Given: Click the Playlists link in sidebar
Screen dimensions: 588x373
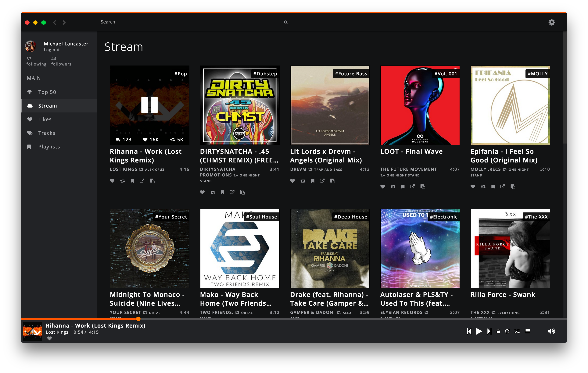Looking at the screenshot, I should point(49,146).
